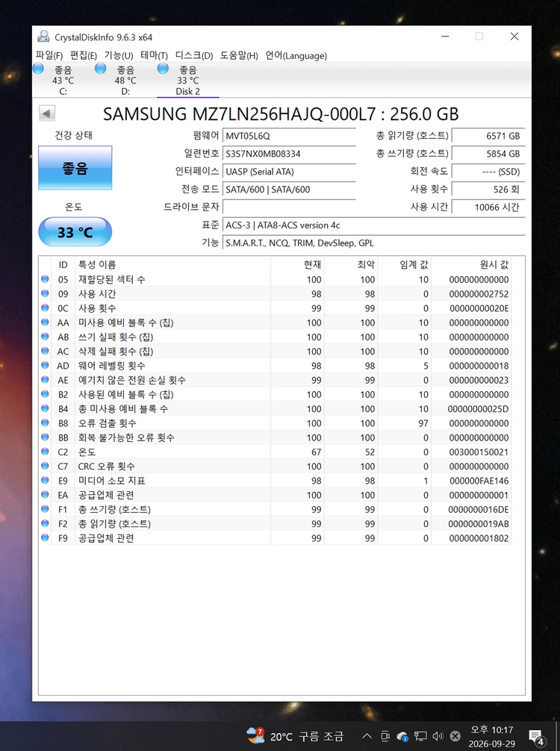Screen dimensions: 560x751
Task: Select the CRC 오류 횟수 row
Action: 275,466
